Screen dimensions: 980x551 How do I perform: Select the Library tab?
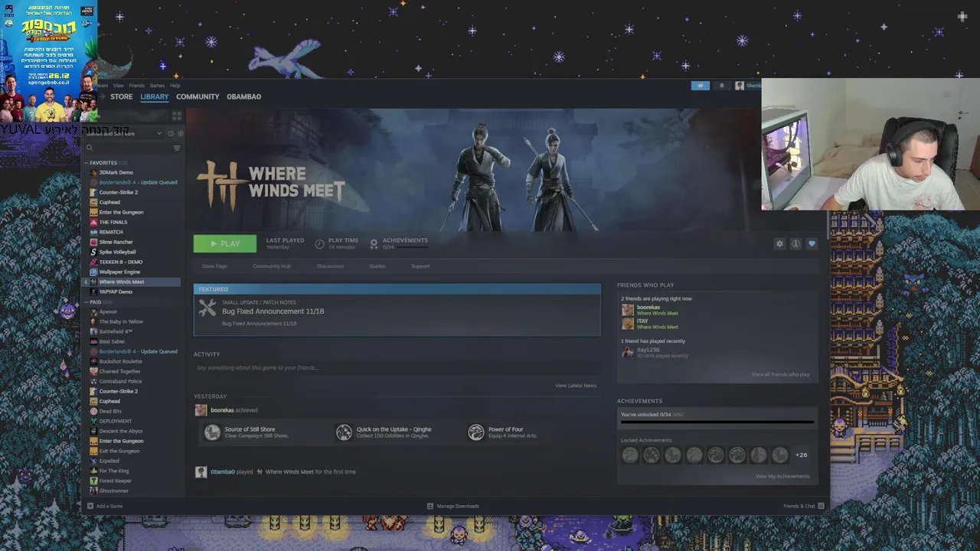click(x=154, y=96)
